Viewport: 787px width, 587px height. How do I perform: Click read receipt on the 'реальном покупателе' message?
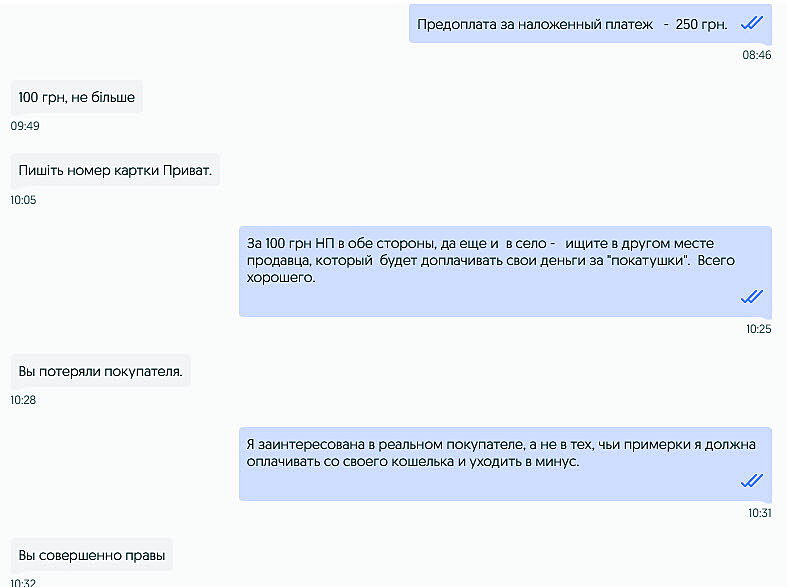coord(751,480)
